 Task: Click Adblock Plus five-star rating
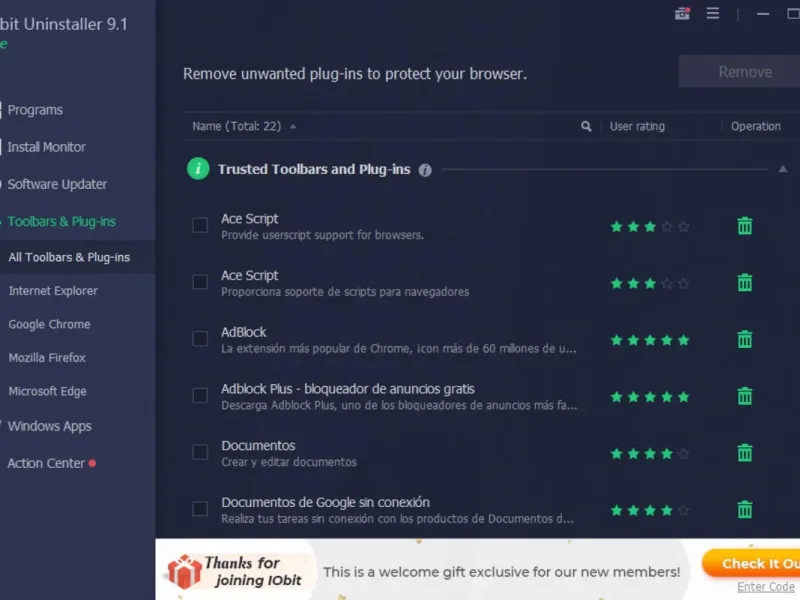(650, 396)
